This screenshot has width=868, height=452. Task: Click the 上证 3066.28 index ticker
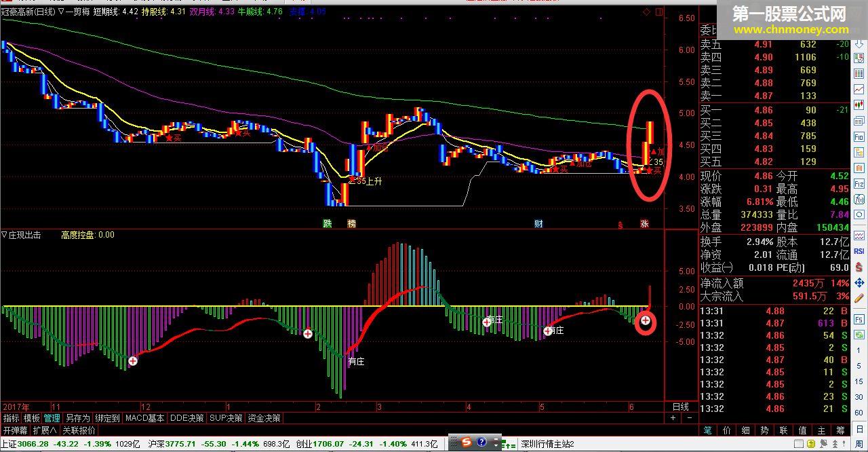[69, 444]
